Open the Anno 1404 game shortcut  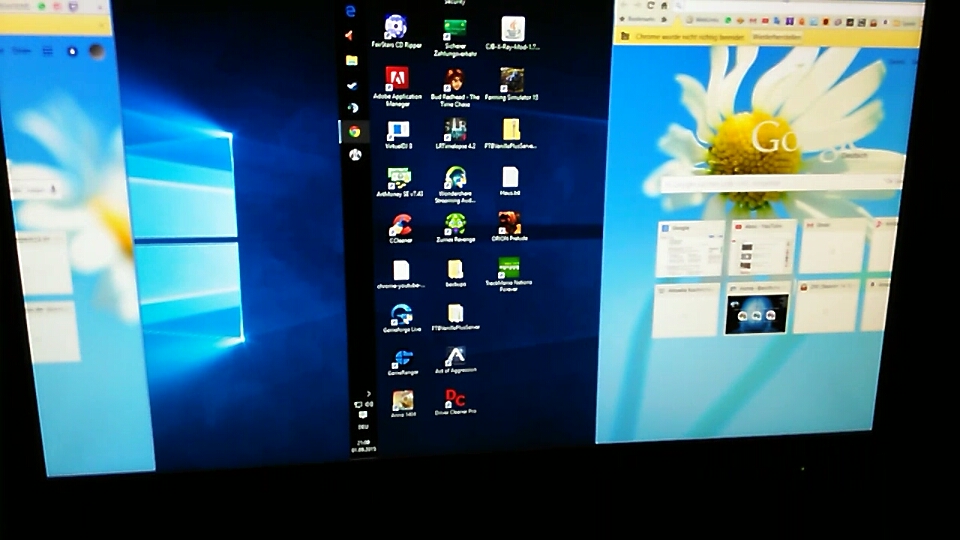click(x=403, y=403)
